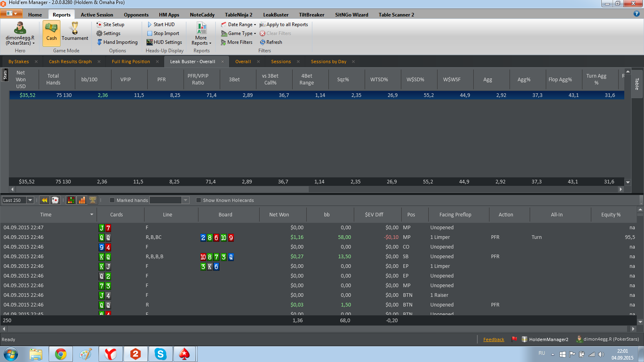Click the trophy icon in hands toolbar
Screen dimensions: 644x362
(x=93, y=200)
